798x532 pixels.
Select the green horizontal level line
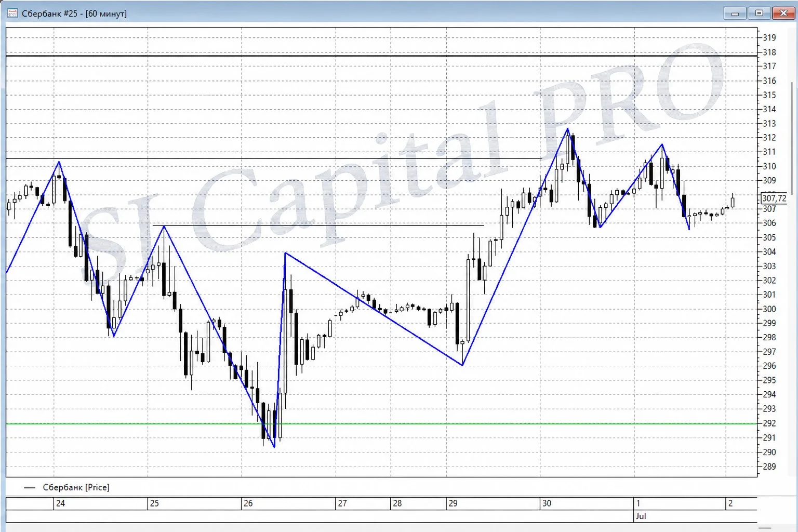pyautogui.click(x=381, y=424)
